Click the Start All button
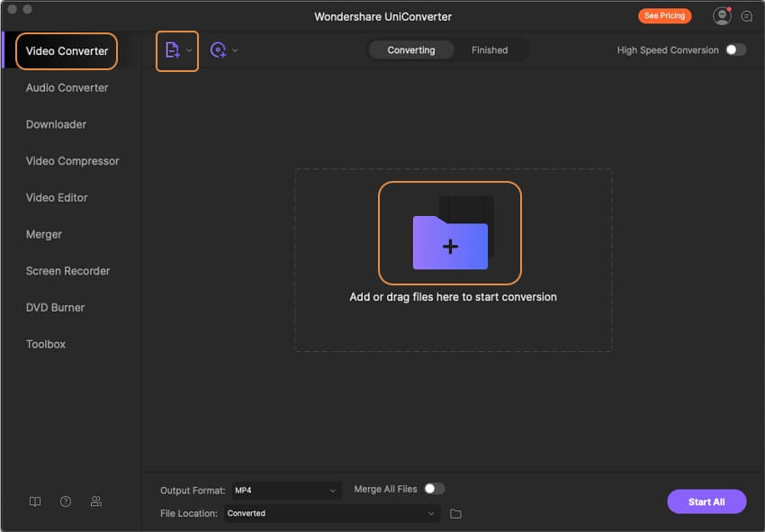The width and height of the screenshot is (765, 532). coord(706,501)
